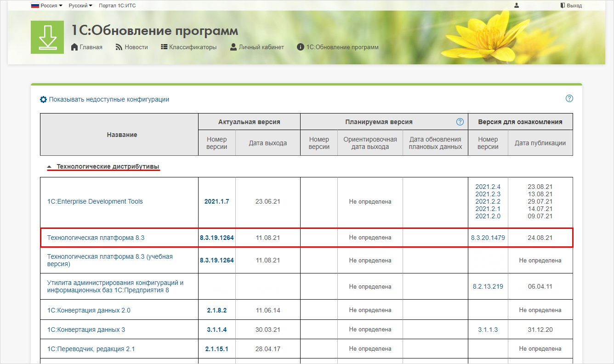
Task: Click Версия для ознакомления column header
Action: coord(520,122)
